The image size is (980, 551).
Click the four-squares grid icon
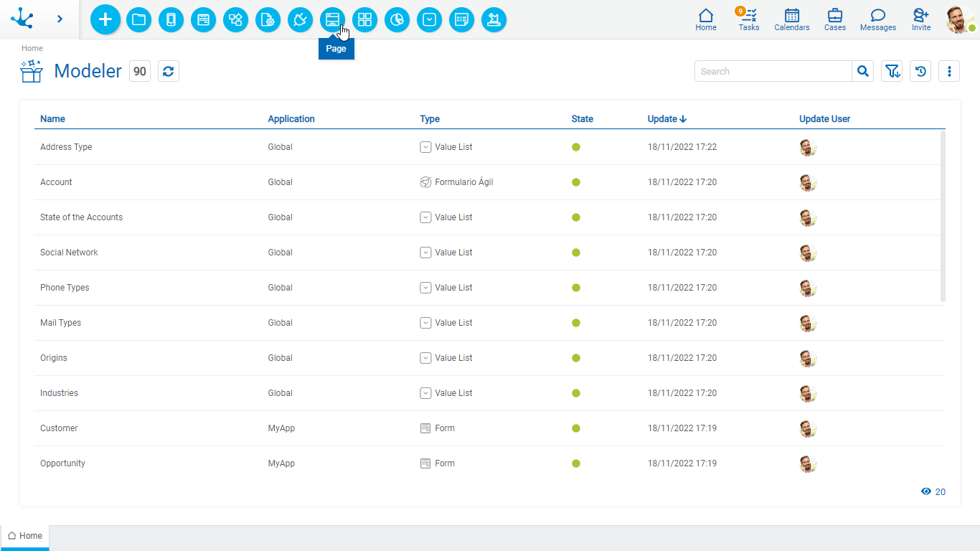364,19
